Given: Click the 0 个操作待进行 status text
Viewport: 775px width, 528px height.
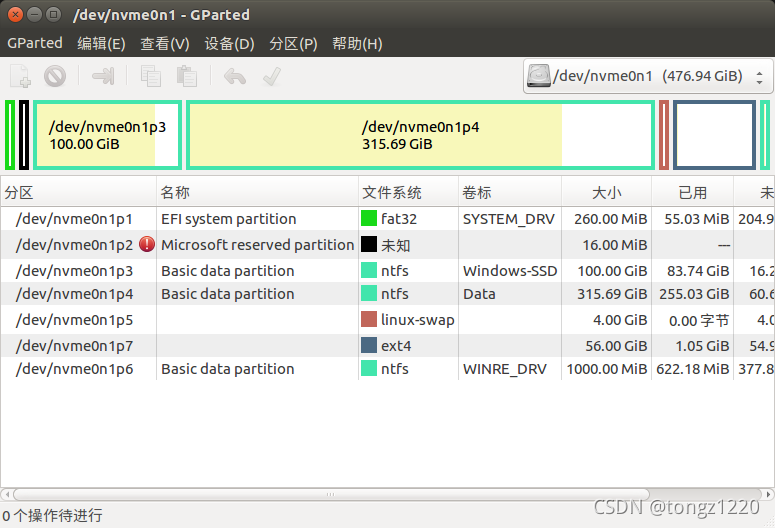Looking at the screenshot, I should (x=52, y=515).
